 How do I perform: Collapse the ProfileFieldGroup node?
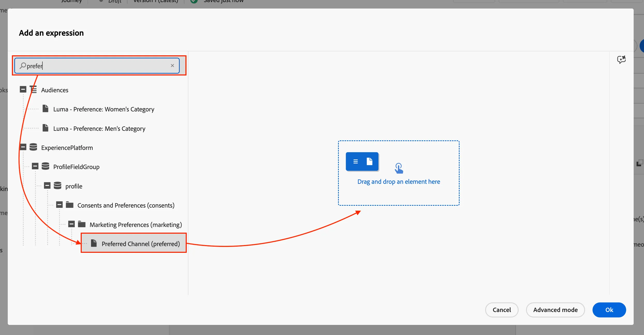35,166
